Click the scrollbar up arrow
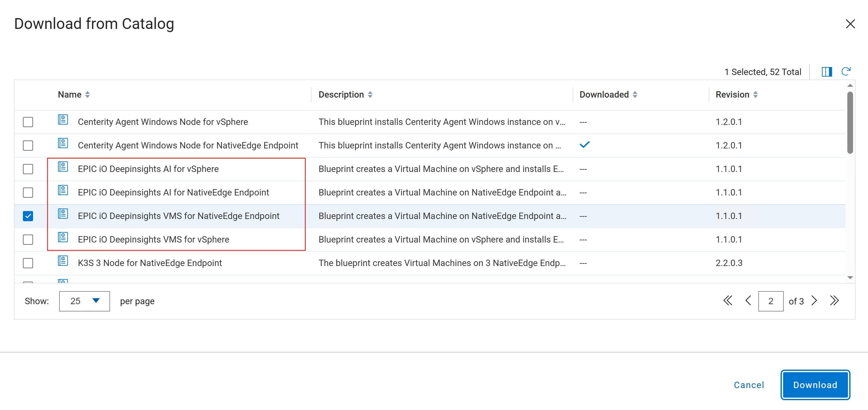Screen dimensions: 868x410 850,85
